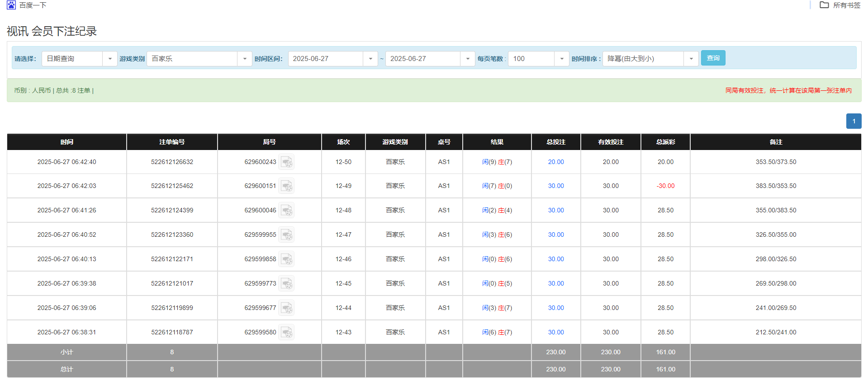The width and height of the screenshot is (868, 380).
Task: Click the 总计 total row label
Action: tap(66, 369)
